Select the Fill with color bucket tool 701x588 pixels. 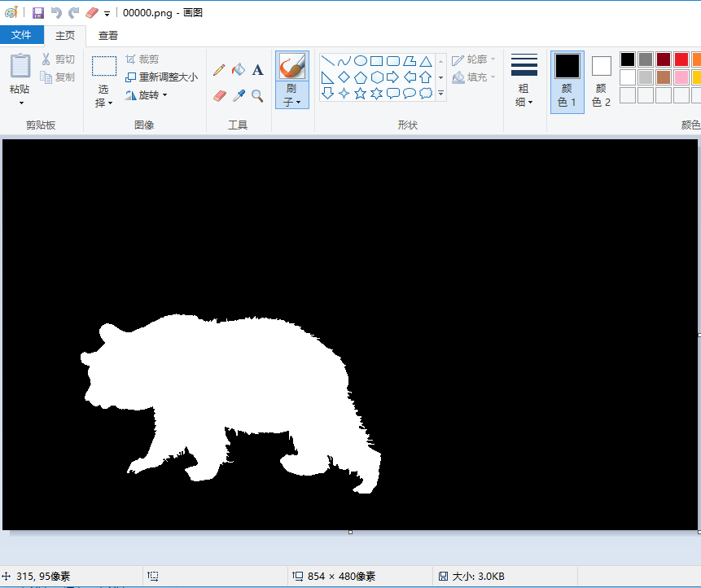coord(239,70)
